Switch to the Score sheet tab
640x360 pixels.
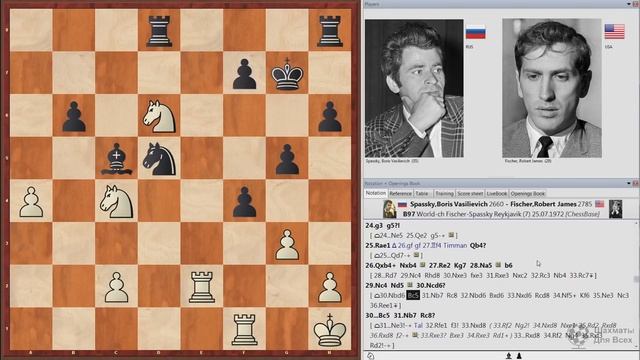(x=470, y=193)
